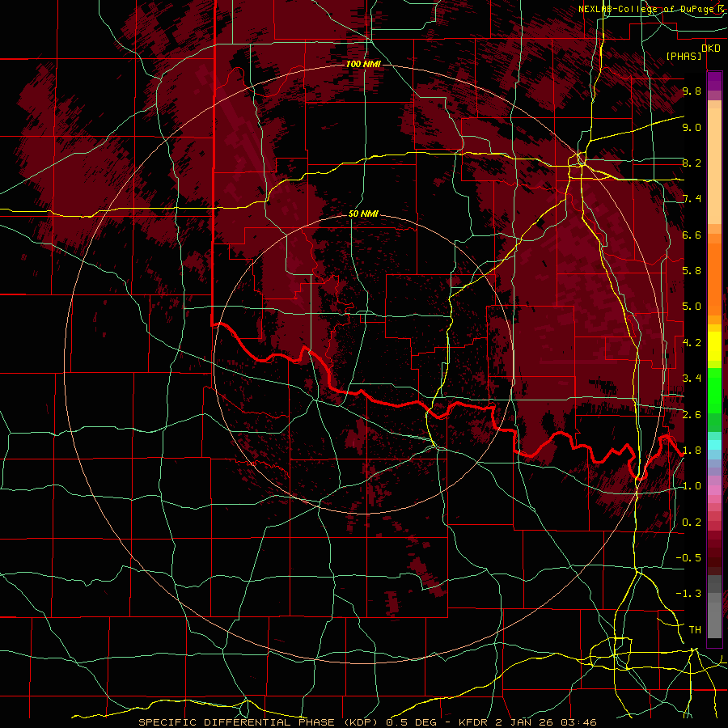
Task: Click the 0.2 scale value
Action: coord(692,523)
